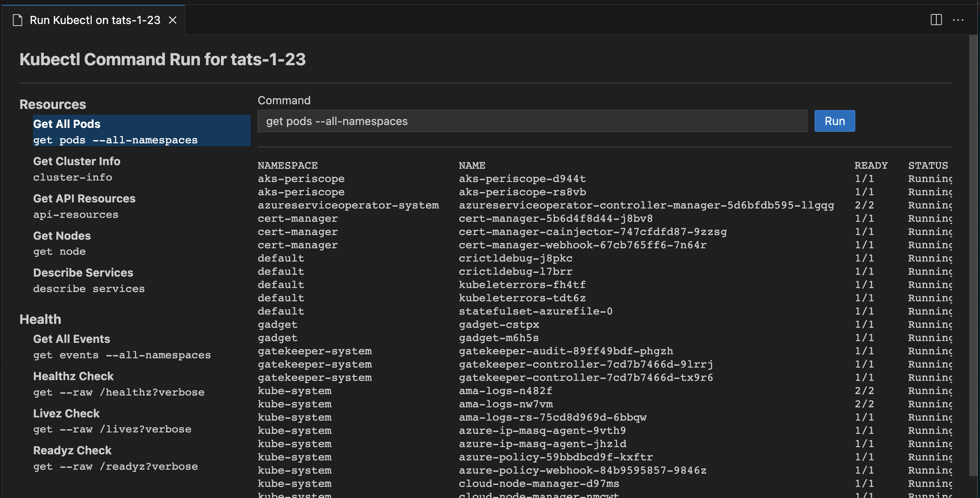The image size is (980, 498).
Task: Click the split editor icon
Action: click(x=936, y=20)
